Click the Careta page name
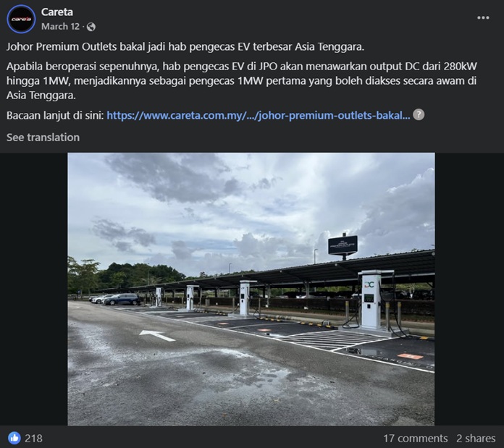 [x=57, y=12]
